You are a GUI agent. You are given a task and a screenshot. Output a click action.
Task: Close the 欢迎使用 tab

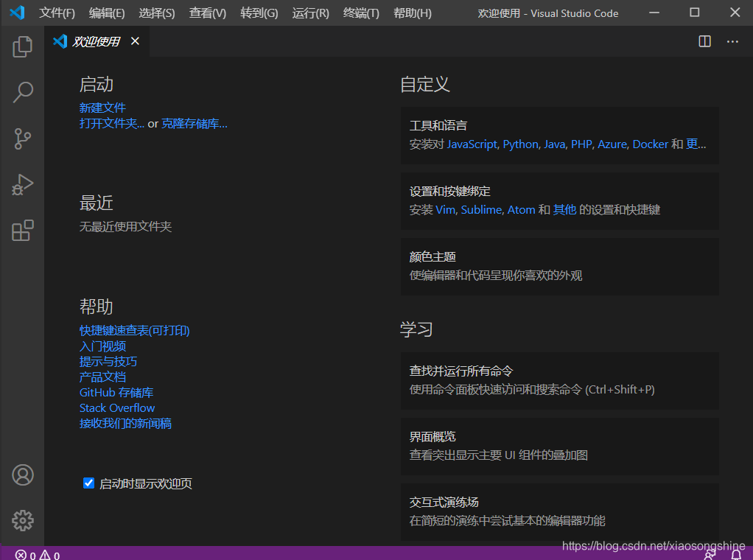[135, 41]
